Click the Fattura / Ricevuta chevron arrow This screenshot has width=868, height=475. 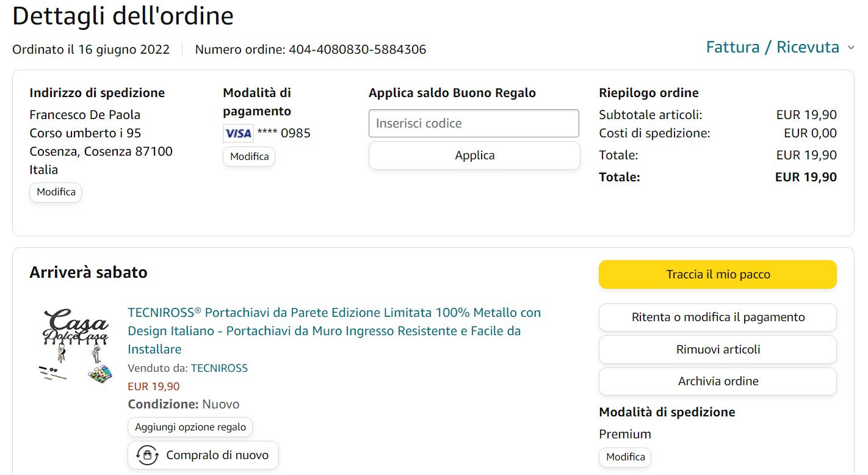point(851,48)
